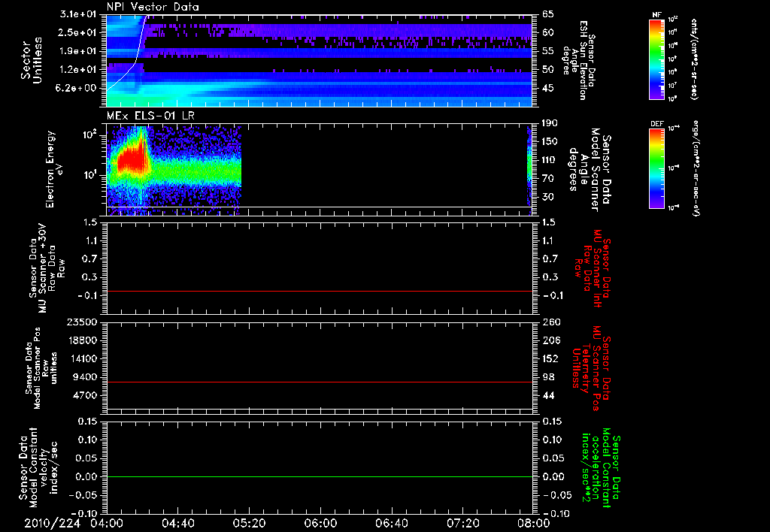Screen dimensions: 770x532
Task: Click the "05:20" time tick label
Action: coord(249,523)
